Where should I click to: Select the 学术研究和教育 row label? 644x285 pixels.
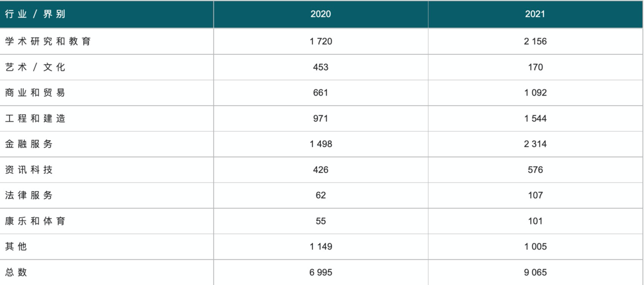[48, 41]
